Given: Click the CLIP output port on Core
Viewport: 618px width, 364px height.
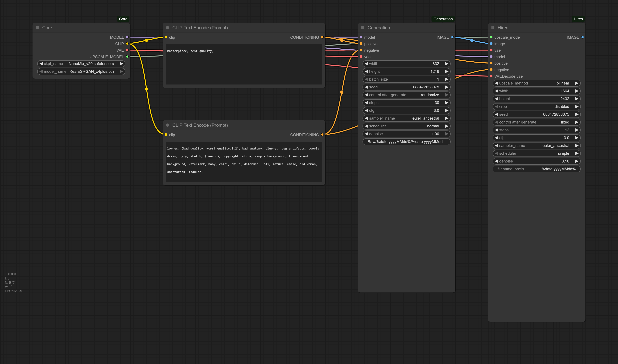Looking at the screenshot, I should pos(127,44).
